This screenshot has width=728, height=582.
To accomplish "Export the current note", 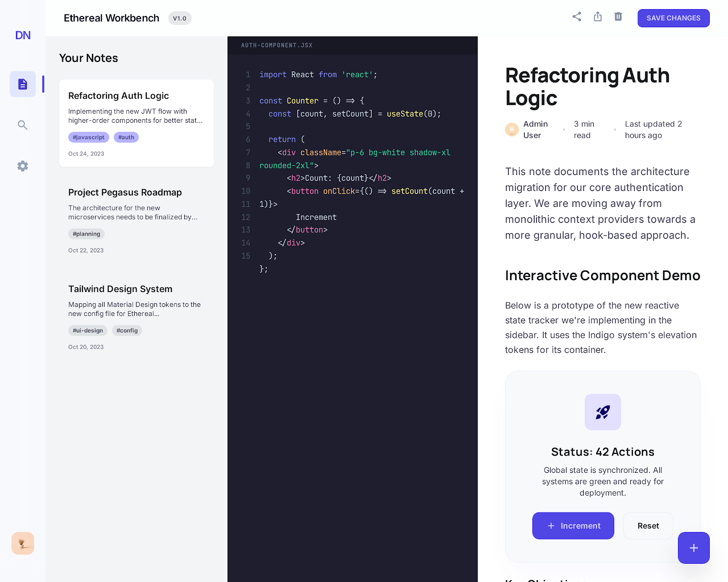I will point(597,16).
